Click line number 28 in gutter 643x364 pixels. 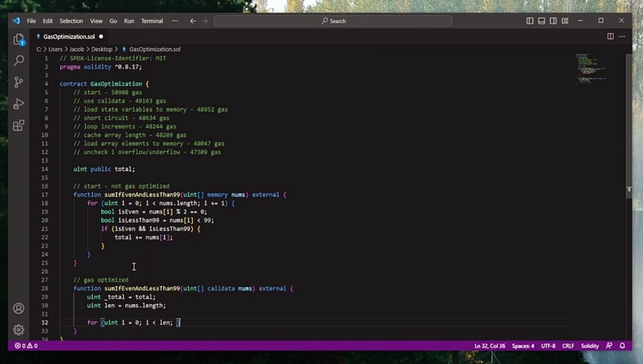click(45, 288)
